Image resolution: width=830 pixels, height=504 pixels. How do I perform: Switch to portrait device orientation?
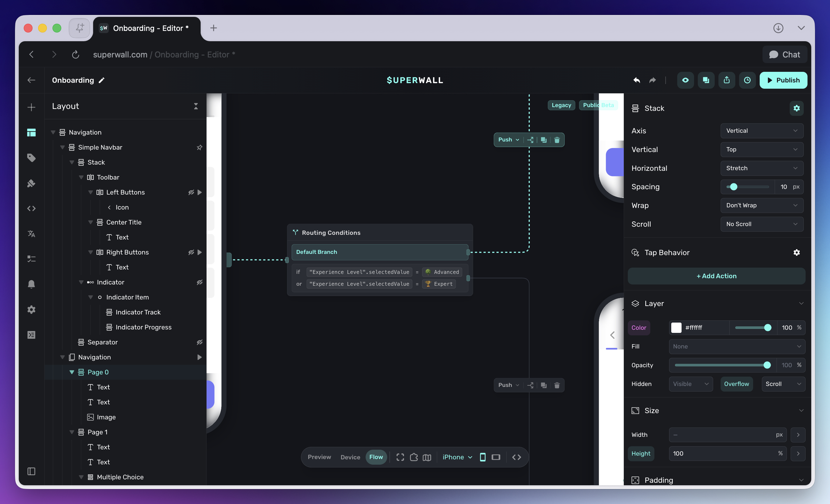tap(482, 457)
